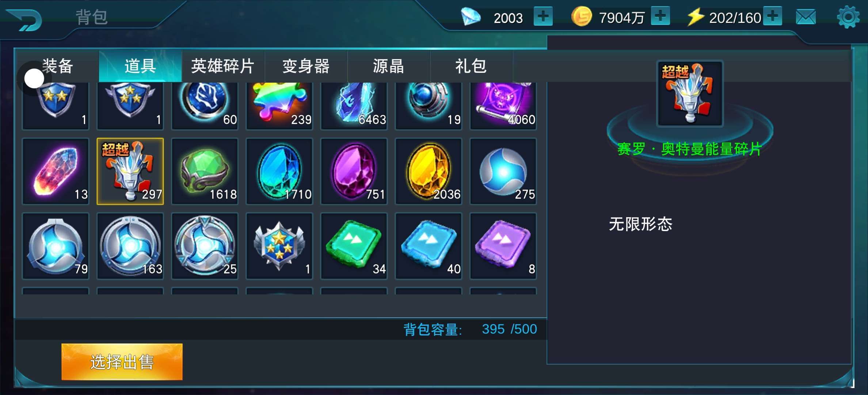Tap the back arrow icon
The height and width of the screenshot is (395, 868).
coord(24,20)
